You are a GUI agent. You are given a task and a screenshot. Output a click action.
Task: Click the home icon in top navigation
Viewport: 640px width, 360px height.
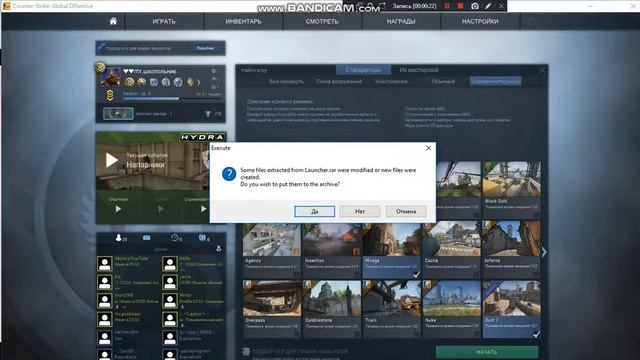[113, 21]
